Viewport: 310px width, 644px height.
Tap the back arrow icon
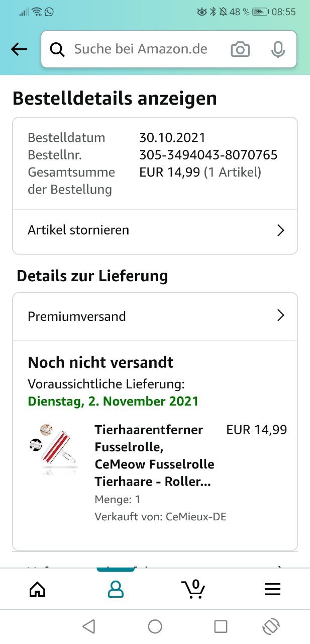(x=19, y=49)
